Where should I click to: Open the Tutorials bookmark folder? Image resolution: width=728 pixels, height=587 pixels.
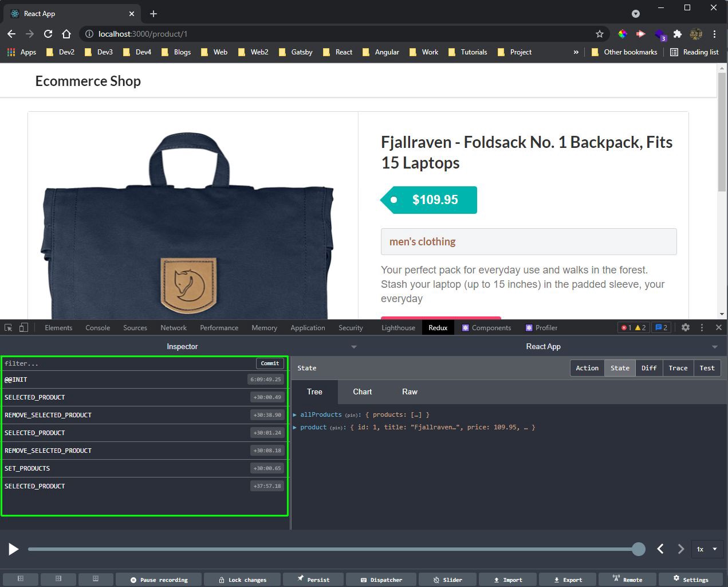[x=468, y=52]
